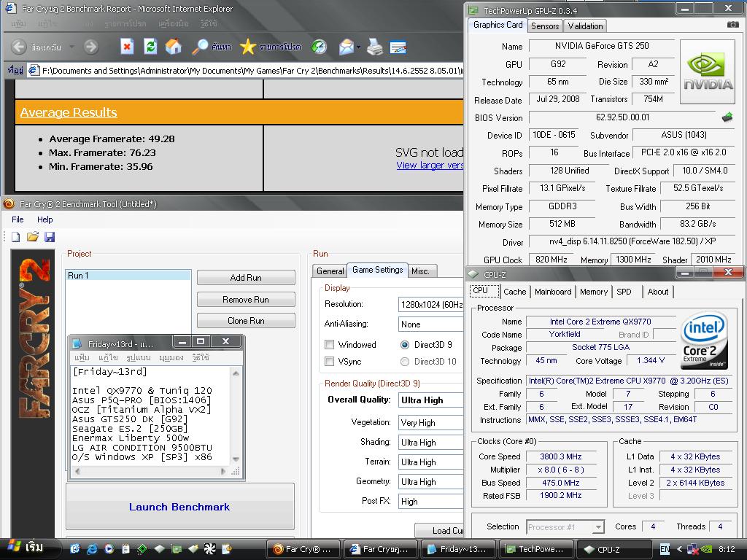Viewport: 747px width, 560px height.
Task: Open the Cache tab in CPU-Z
Action: [x=514, y=292]
